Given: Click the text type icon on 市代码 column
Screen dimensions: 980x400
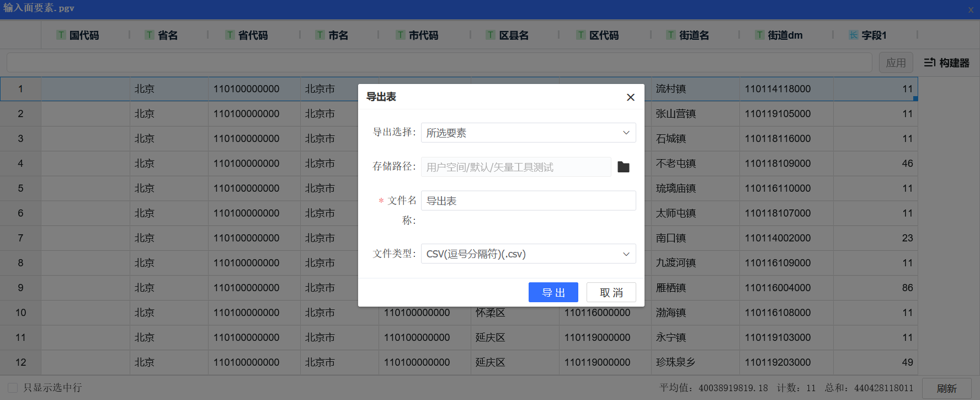Looking at the screenshot, I should [x=401, y=35].
